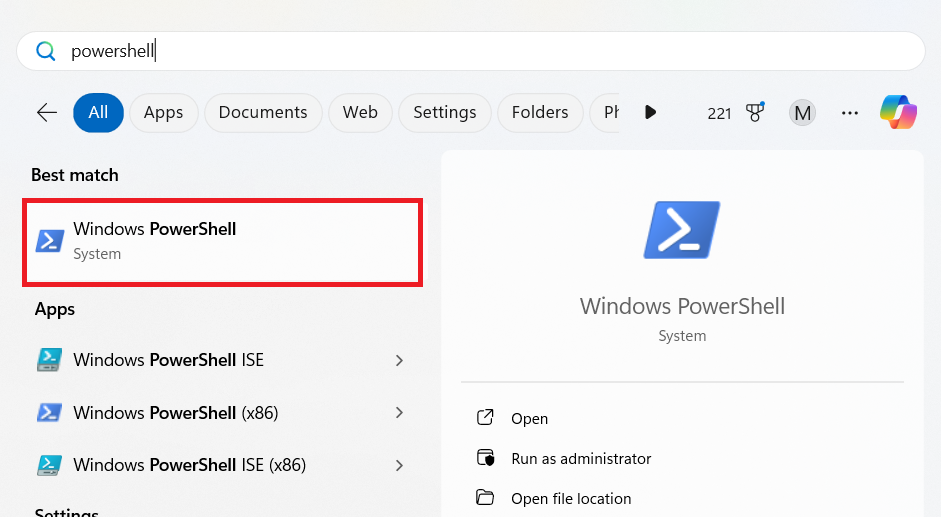Select Windows PowerShell ISE (x86) result

pyautogui.click(x=223, y=465)
